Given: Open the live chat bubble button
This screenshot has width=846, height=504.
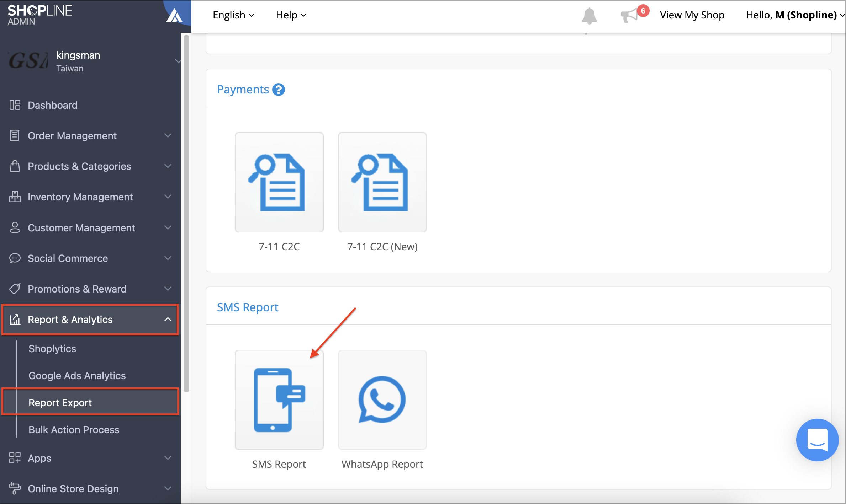Looking at the screenshot, I should pos(817,440).
